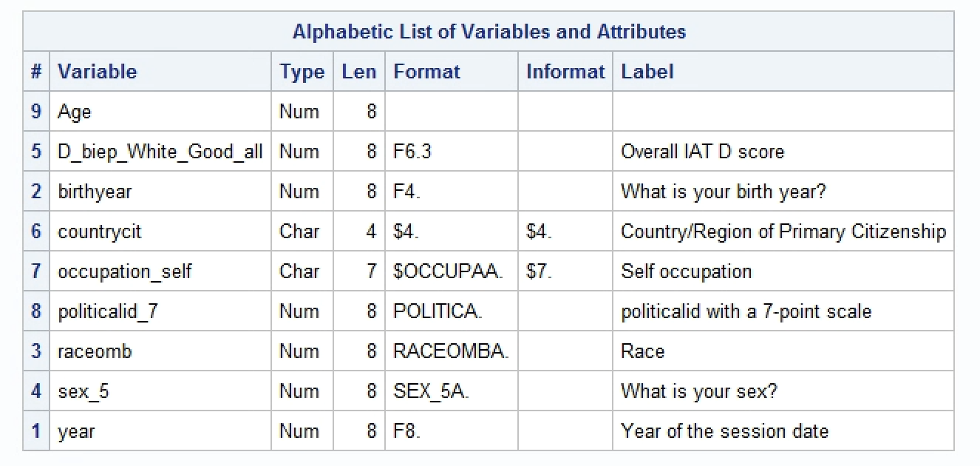This screenshot has width=980, height=466.
Task: Click the 'Variable' column header
Action: click(97, 72)
